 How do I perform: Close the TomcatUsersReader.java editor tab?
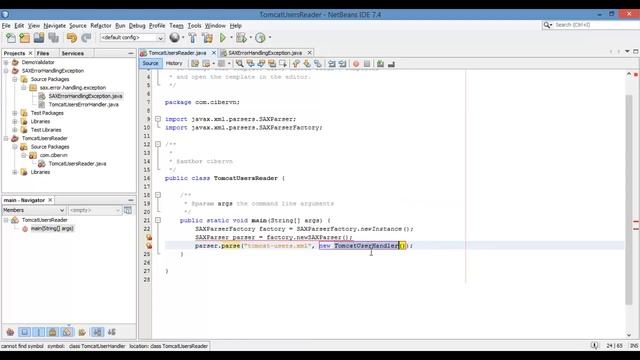(x=213, y=53)
